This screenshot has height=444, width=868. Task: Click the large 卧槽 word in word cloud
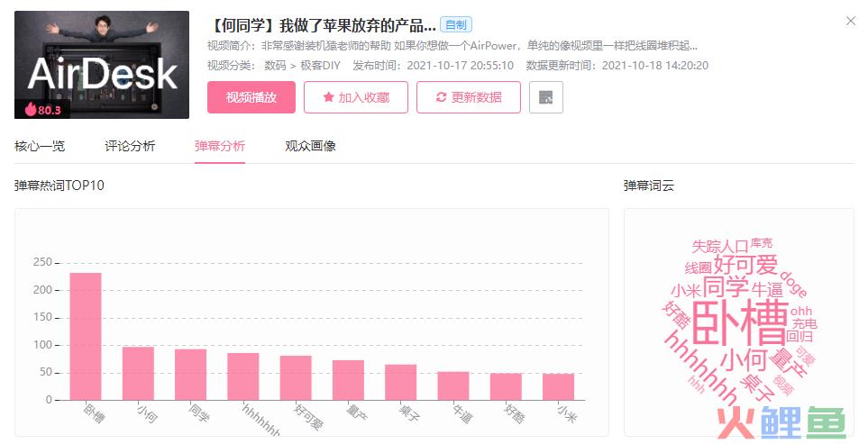click(x=740, y=323)
